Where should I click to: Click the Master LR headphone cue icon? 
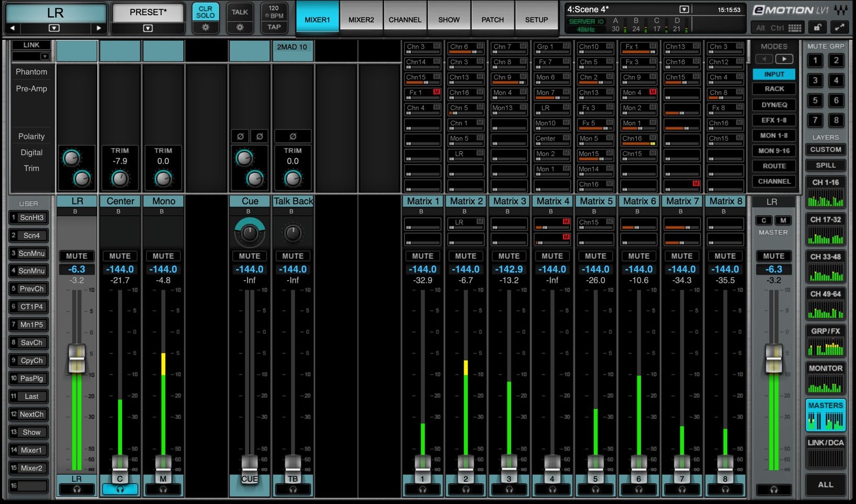(x=773, y=490)
